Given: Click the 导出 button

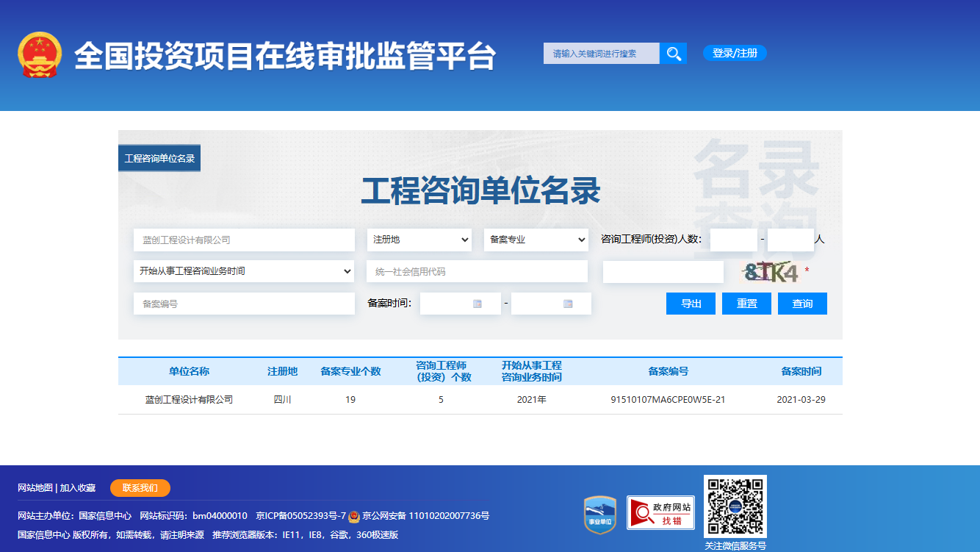Looking at the screenshot, I should point(691,304).
